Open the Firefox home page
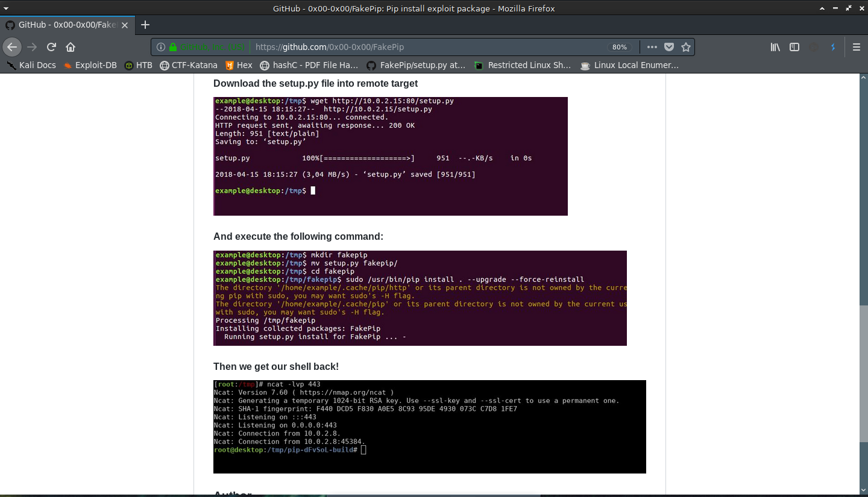The image size is (868, 497). tap(71, 47)
